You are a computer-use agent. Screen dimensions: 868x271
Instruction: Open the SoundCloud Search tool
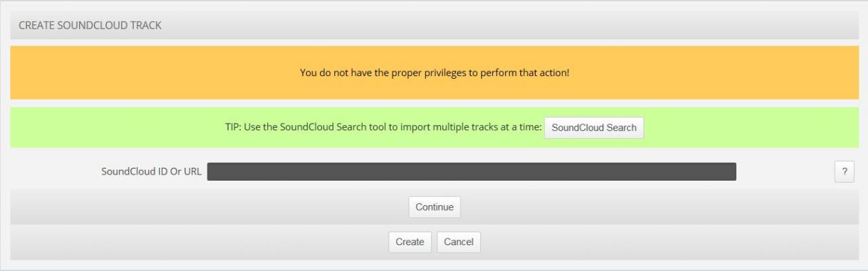click(594, 128)
